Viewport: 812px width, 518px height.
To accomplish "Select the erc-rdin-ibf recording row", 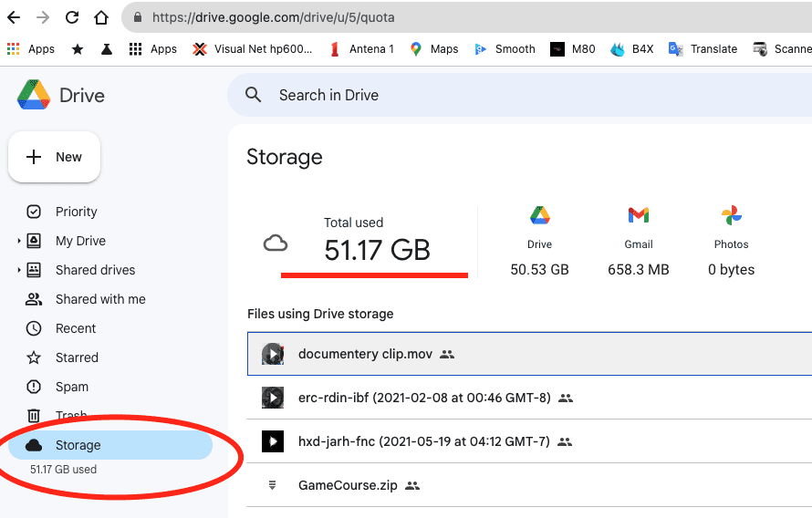I will 530,398.
